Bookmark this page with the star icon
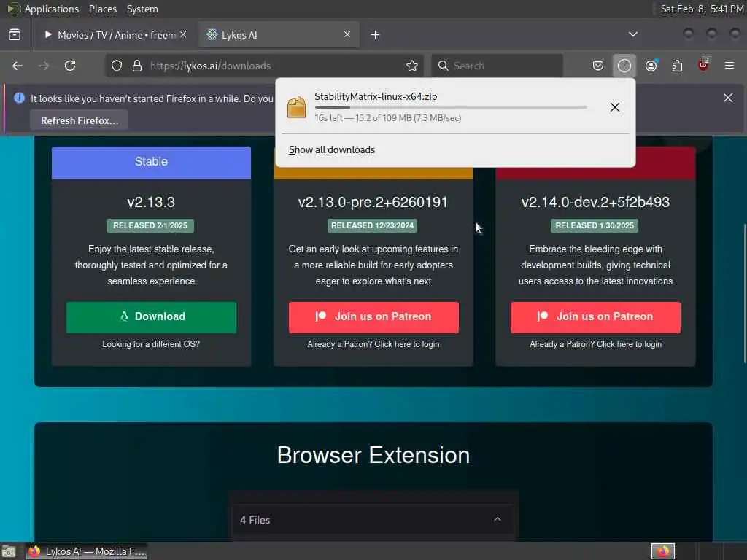The image size is (747, 560). click(x=412, y=66)
